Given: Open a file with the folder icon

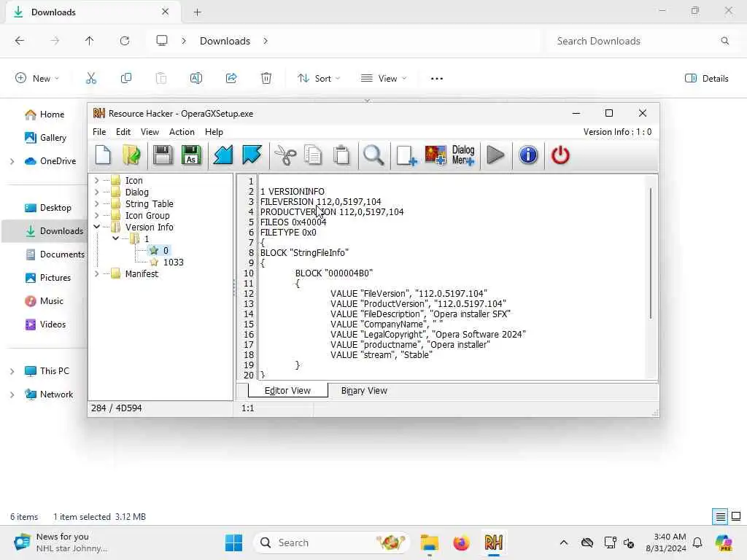Looking at the screenshot, I should [131, 155].
